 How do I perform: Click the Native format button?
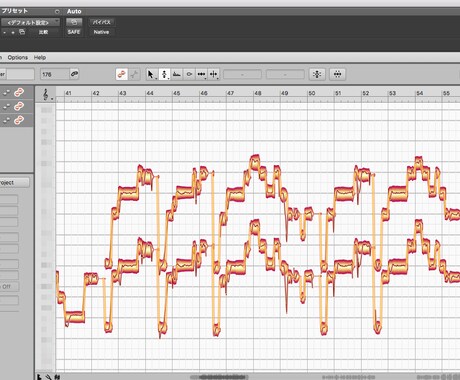(x=101, y=32)
